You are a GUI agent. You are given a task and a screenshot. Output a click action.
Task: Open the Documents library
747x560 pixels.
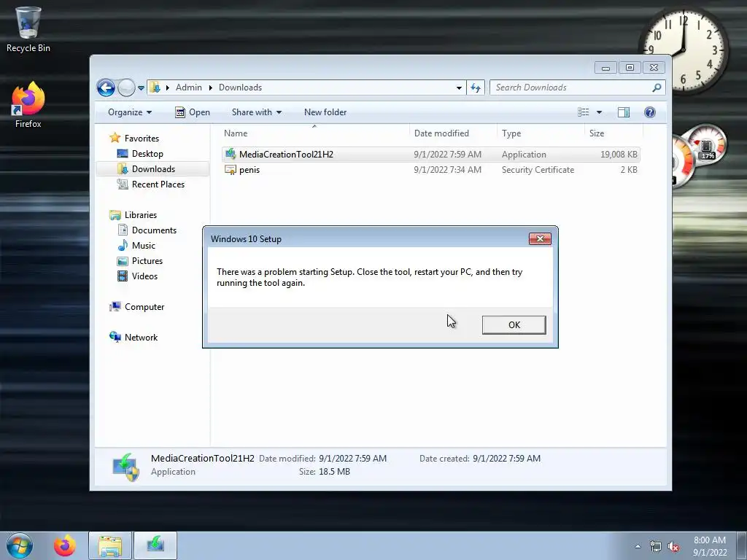click(154, 230)
